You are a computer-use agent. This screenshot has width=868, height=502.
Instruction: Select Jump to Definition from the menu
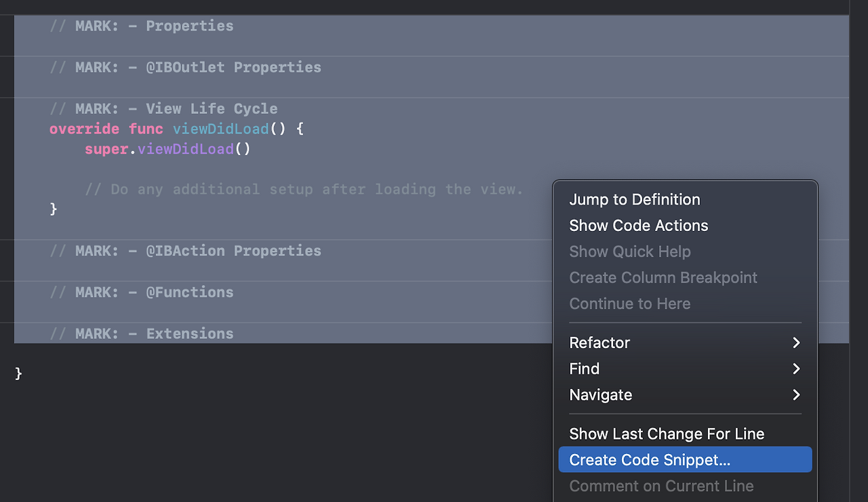click(x=634, y=199)
